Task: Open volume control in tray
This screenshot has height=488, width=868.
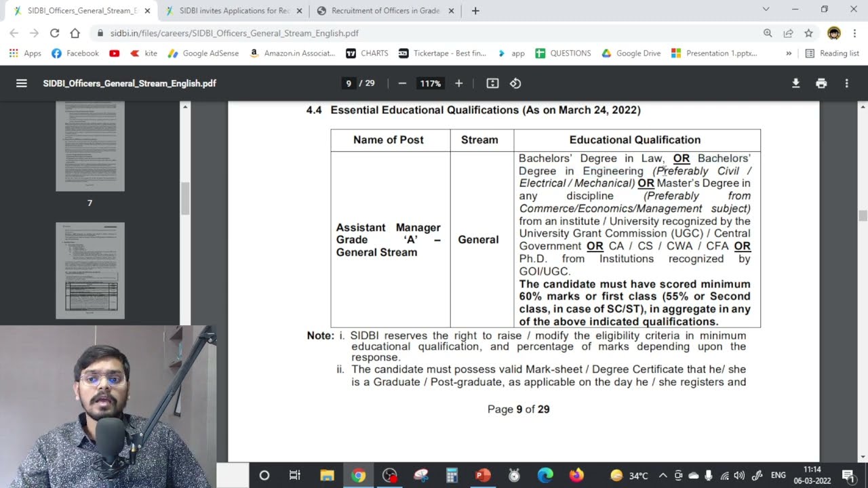Action: pyautogui.click(x=739, y=475)
